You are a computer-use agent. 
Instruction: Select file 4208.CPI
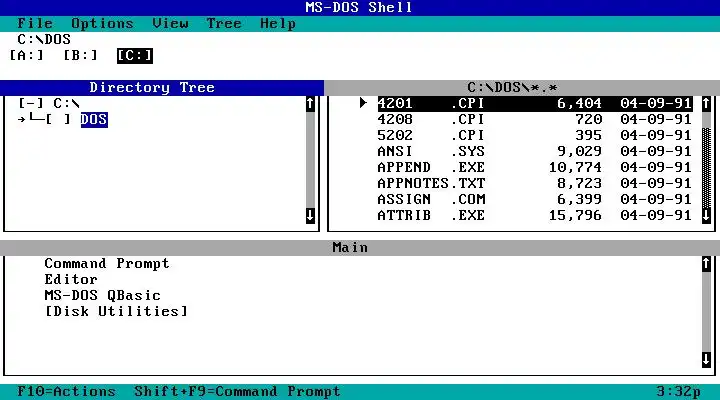point(535,119)
